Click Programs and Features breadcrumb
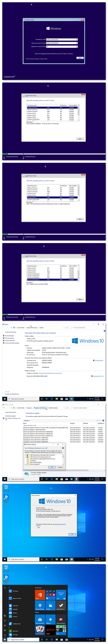This screenshot has height=644, width=108. (40, 408)
